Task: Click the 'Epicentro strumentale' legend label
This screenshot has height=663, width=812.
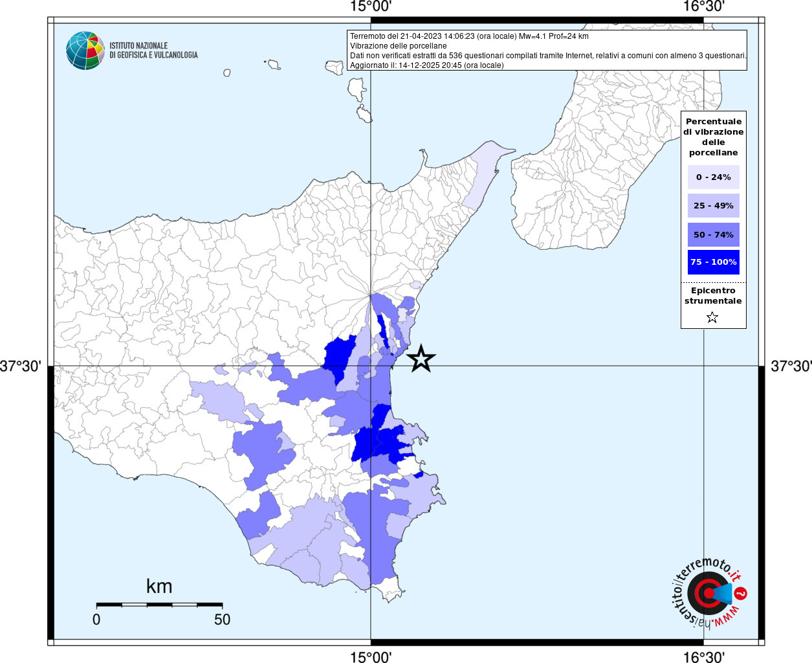Action: click(713, 296)
